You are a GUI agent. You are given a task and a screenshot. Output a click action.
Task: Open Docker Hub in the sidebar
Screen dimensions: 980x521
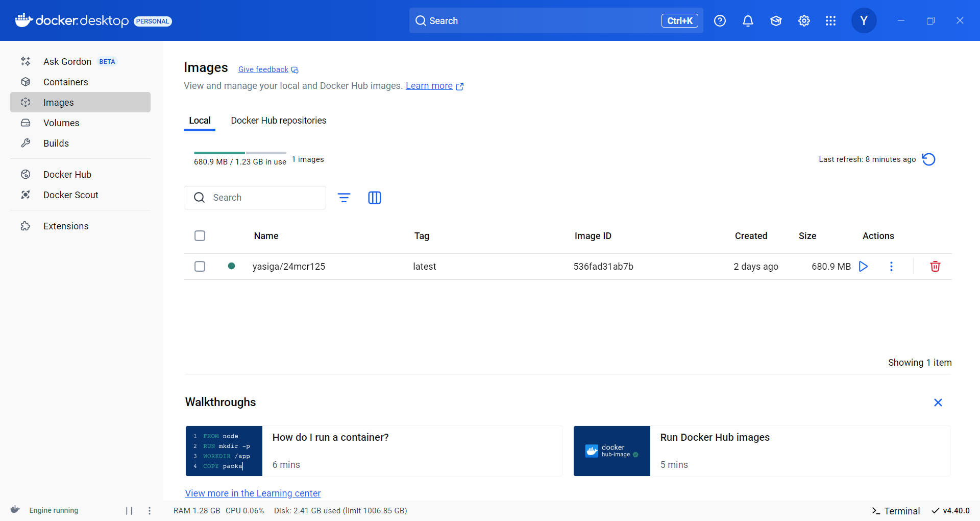click(x=80, y=174)
